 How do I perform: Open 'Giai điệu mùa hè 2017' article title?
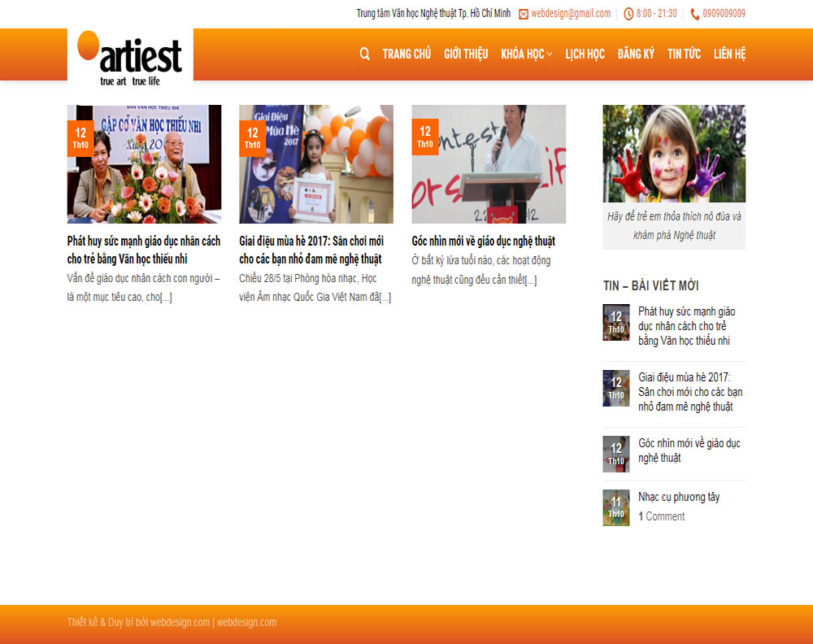click(x=311, y=250)
